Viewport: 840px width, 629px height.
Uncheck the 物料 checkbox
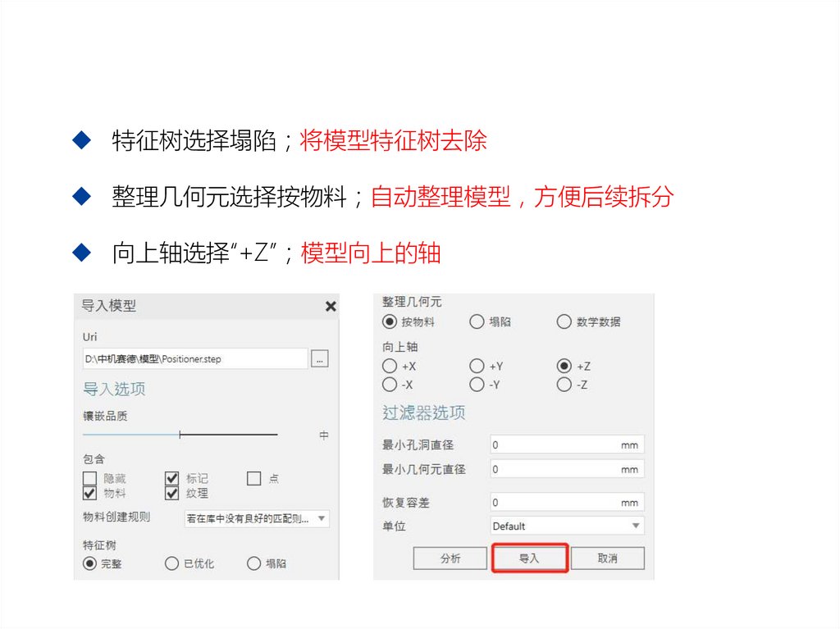point(90,493)
